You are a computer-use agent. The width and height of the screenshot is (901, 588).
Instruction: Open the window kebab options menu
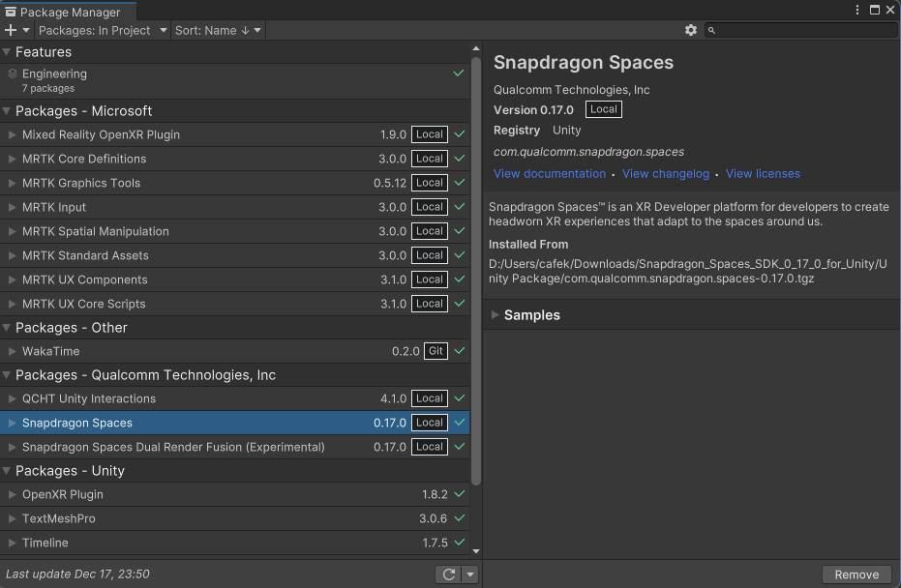pyautogui.click(x=856, y=10)
